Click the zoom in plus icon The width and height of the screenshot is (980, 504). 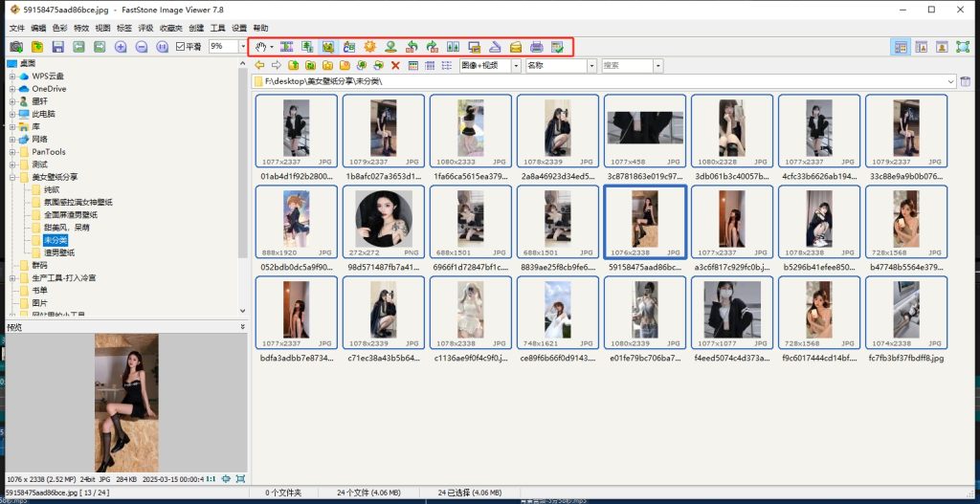tap(121, 46)
